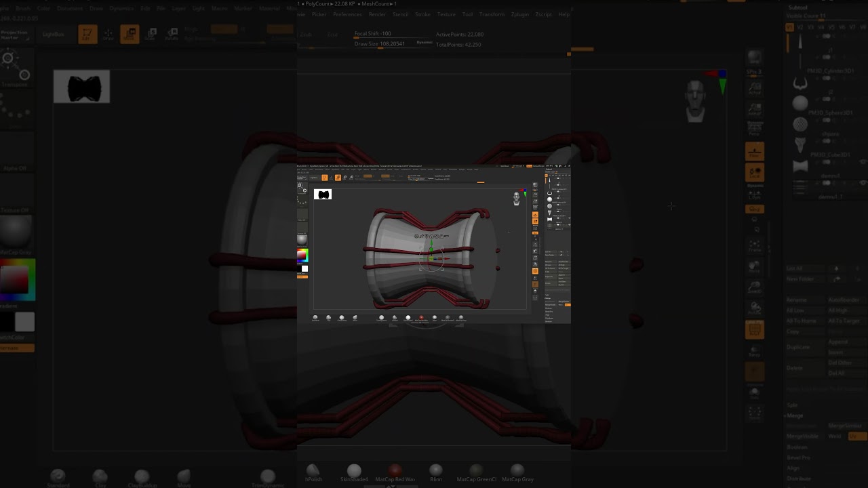Open the Render menu
This screenshot has width=868, height=488.
click(377, 14)
